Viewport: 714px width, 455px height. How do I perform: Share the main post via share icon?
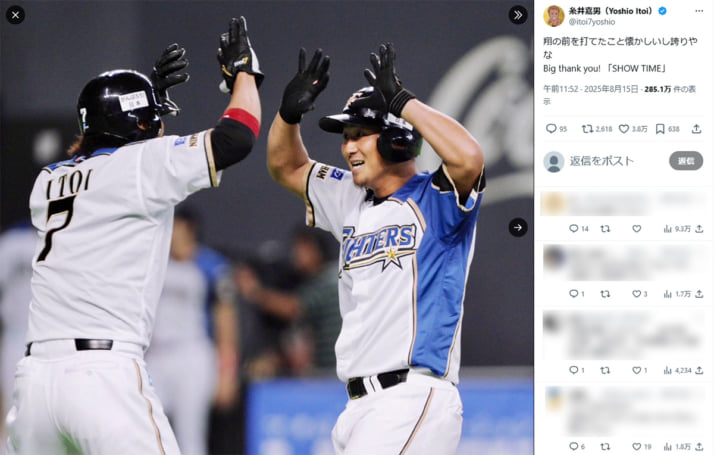[x=696, y=129]
